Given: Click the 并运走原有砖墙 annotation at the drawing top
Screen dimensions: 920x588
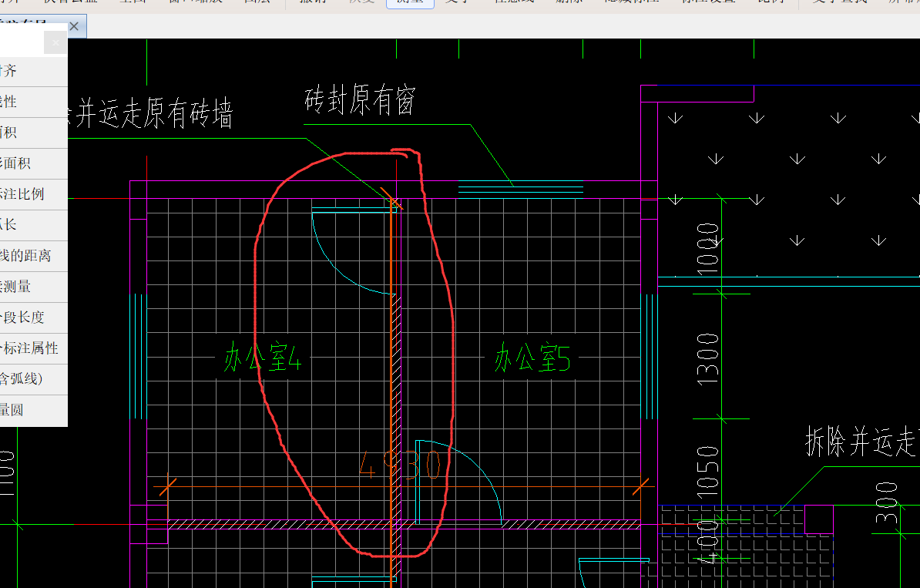Looking at the screenshot, I should (154, 113).
